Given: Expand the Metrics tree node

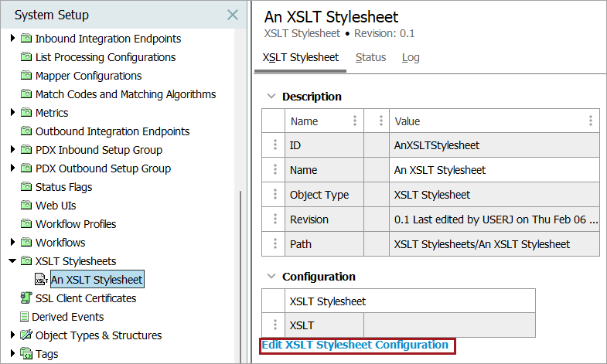Looking at the screenshot, I should (12, 113).
